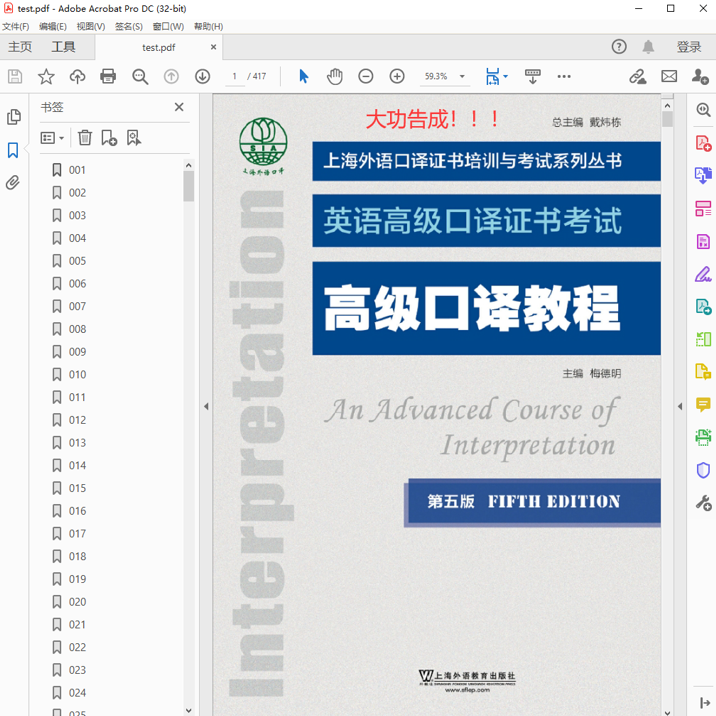The width and height of the screenshot is (716, 716).
Task: Open 帮助(H) menu
Action: point(208,26)
